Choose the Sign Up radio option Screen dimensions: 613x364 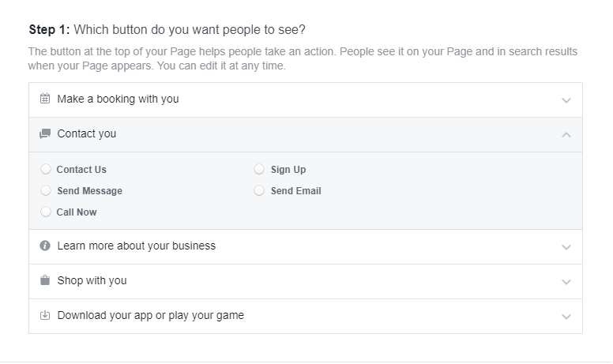click(x=259, y=169)
